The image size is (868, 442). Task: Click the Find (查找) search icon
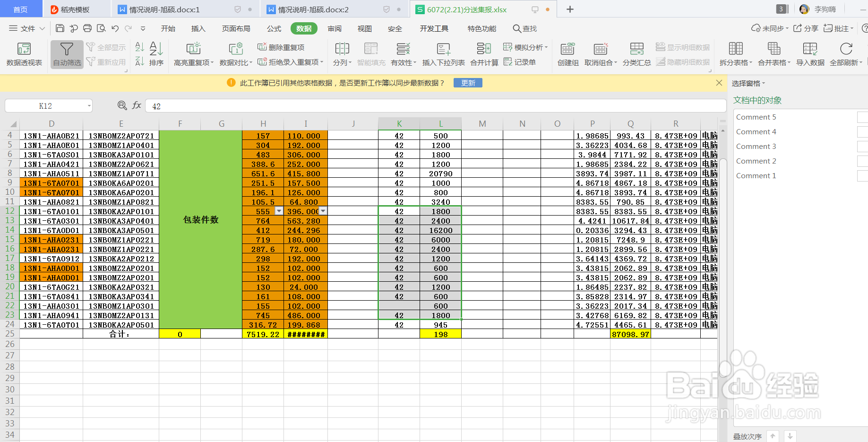[525, 28]
